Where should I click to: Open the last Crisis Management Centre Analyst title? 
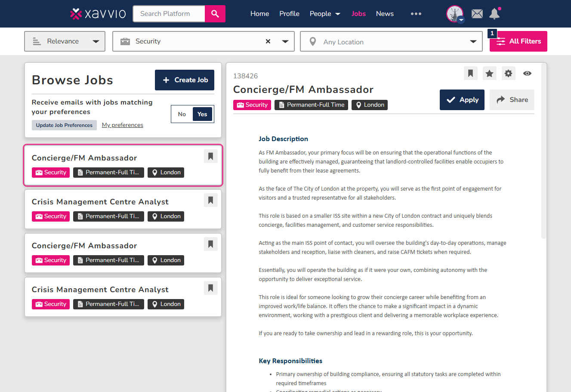(100, 290)
